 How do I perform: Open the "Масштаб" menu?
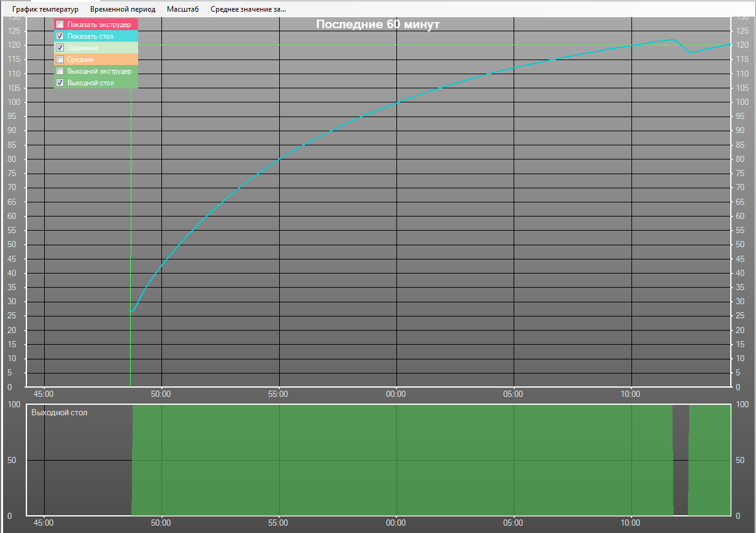[x=183, y=9]
